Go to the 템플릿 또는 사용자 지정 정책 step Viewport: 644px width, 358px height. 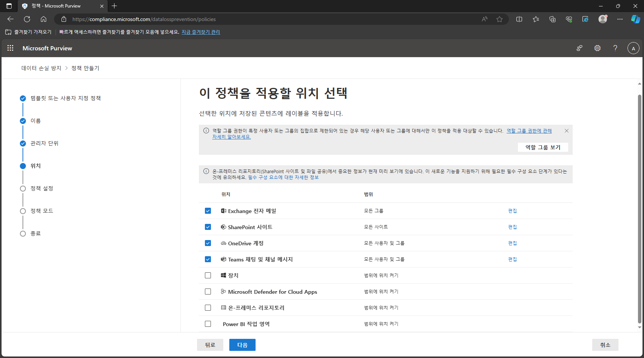(66, 98)
